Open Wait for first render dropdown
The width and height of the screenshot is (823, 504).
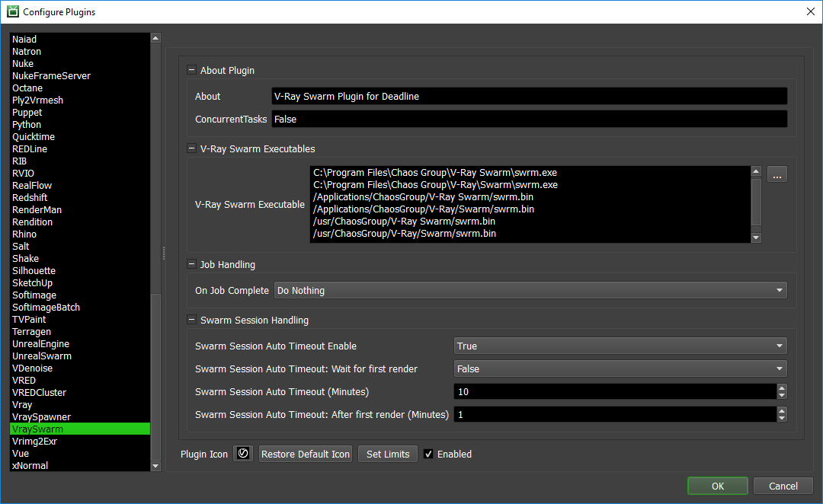(x=620, y=369)
